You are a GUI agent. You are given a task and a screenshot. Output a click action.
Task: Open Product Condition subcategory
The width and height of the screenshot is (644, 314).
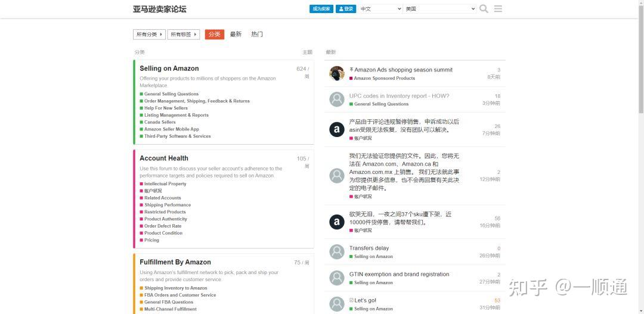(163, 233)
